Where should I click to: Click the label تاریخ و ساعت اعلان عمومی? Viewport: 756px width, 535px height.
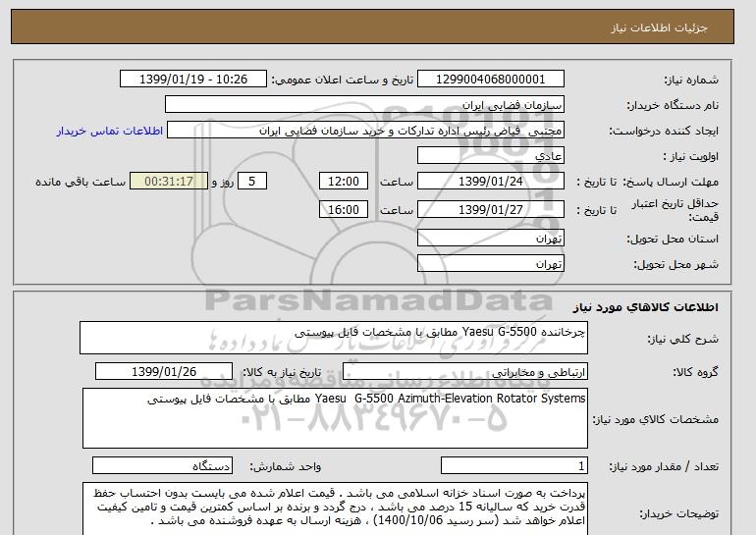(343, 80)
